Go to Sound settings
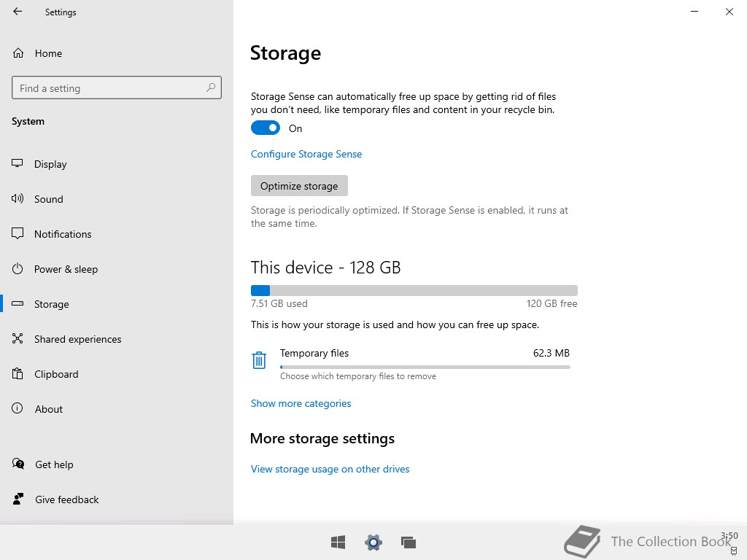This screenshot has width=747, height=560. [48, 199]
